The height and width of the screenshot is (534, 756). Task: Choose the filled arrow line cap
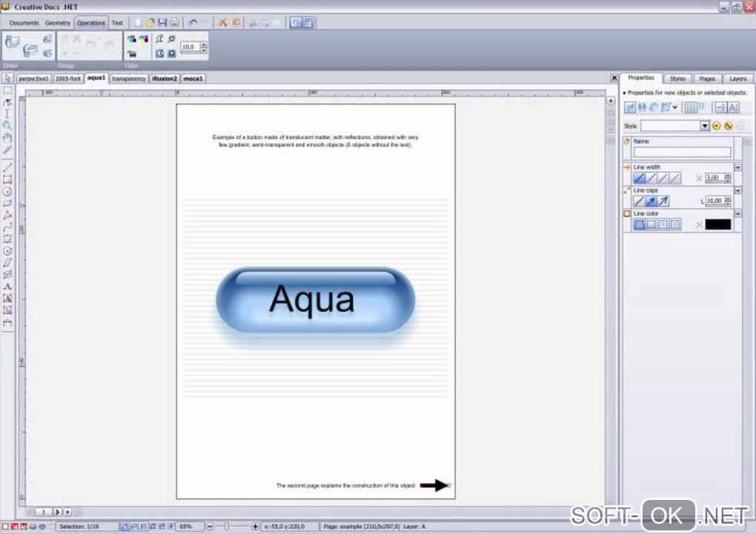[651, 201]
